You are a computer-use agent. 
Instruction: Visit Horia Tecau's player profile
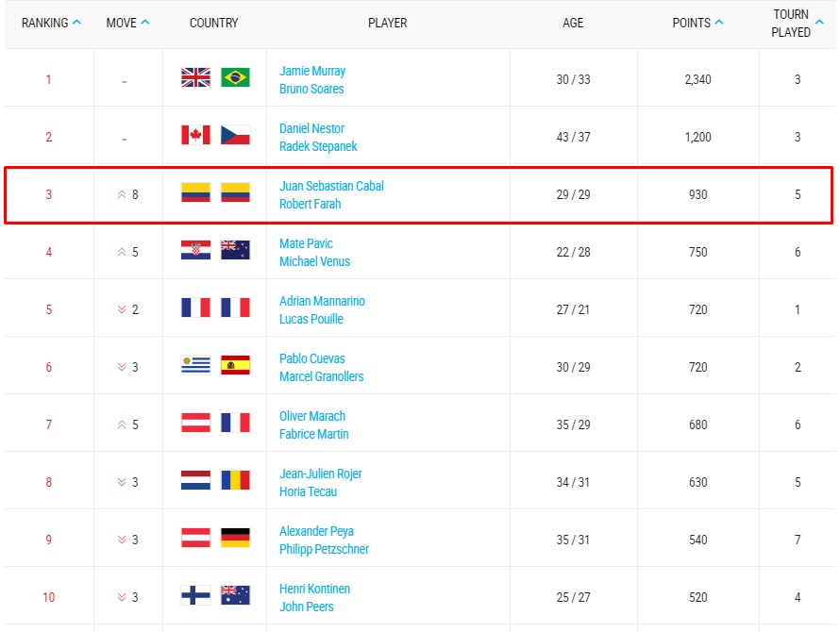pyautogui.click(x=308, y=491)
